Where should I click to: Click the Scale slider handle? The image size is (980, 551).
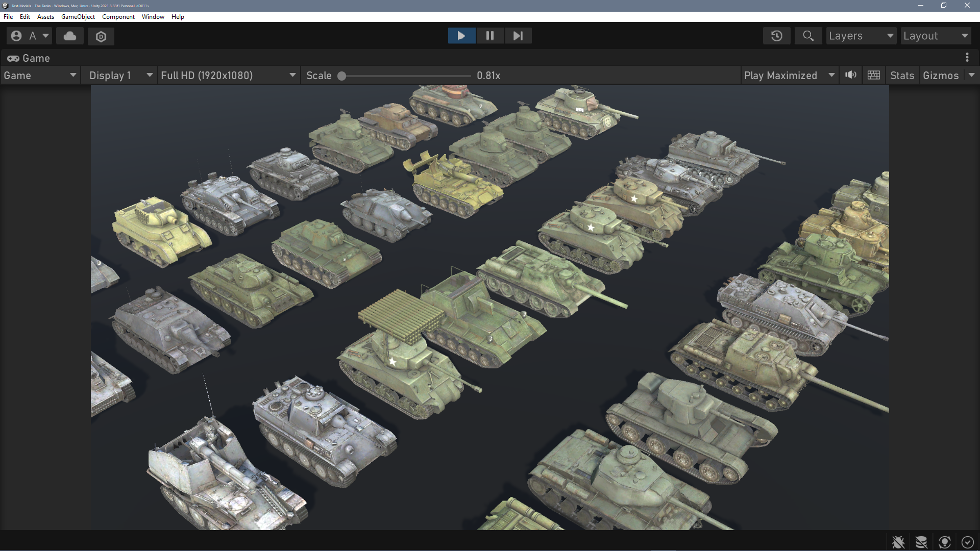pos(342,76)
